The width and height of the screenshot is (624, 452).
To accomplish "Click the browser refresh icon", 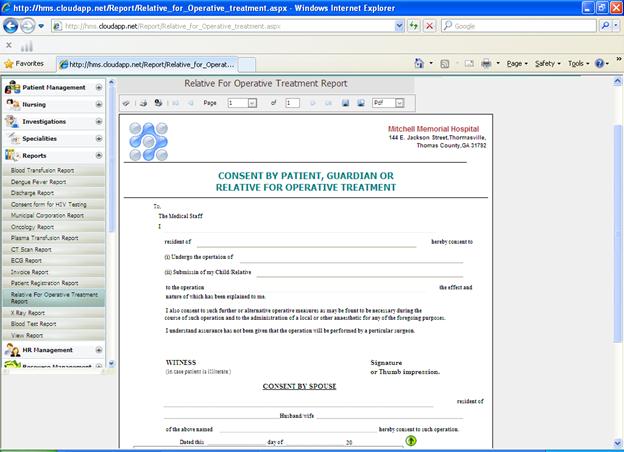I will tap(412, 25).
